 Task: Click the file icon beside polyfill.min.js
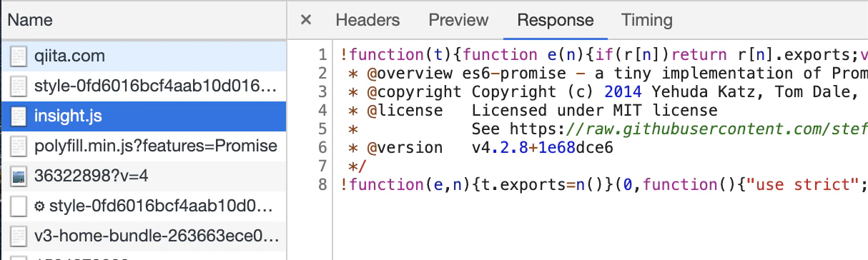pyautogui.click(x=19, y=146)
